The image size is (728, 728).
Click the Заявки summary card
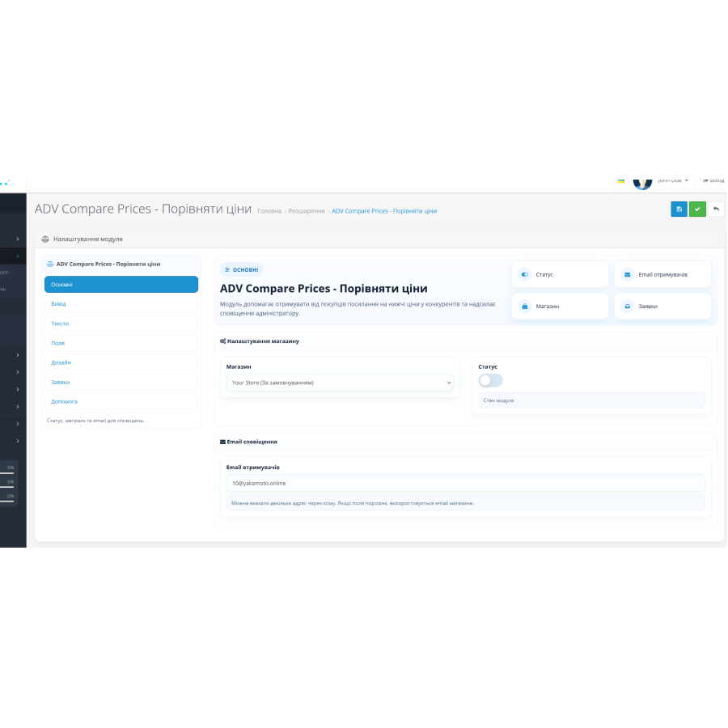tap(662, 306)
